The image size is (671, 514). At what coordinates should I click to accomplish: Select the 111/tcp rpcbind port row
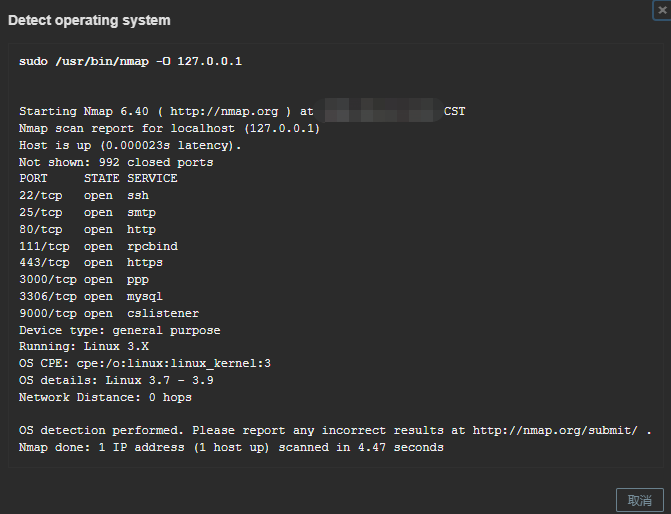pyautogui.click(x=98, y=247)
